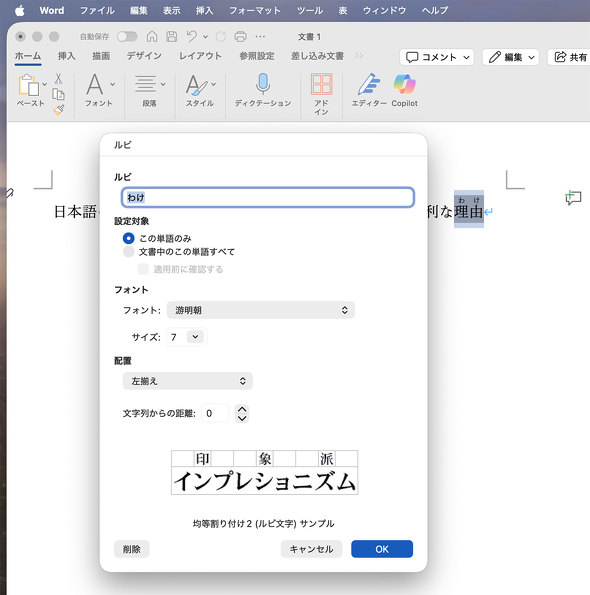Check the '適用前に確認する' checkbox
This screenshot has height=595, width=590.
pos(143,269)
